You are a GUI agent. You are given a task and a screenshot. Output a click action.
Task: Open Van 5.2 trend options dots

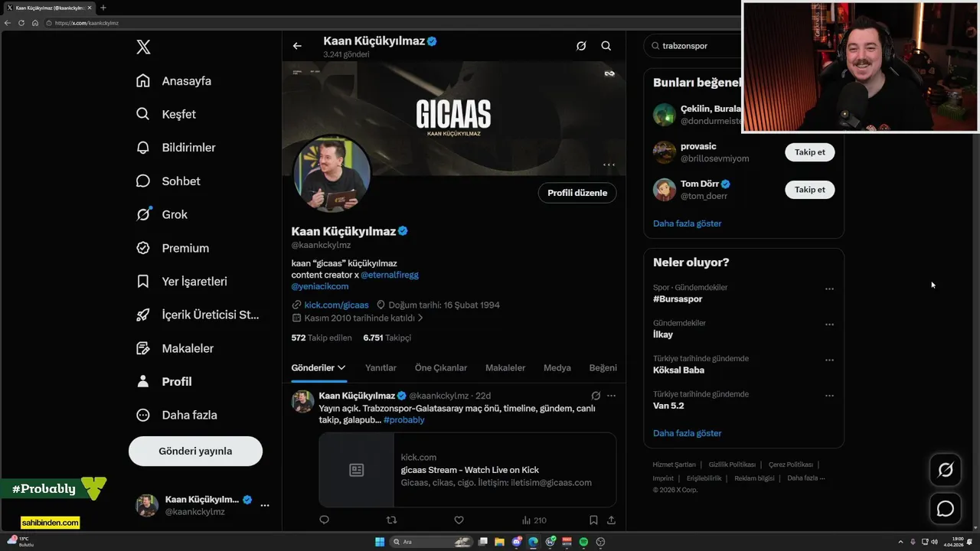pyautogui.click(x=829, y=396)
